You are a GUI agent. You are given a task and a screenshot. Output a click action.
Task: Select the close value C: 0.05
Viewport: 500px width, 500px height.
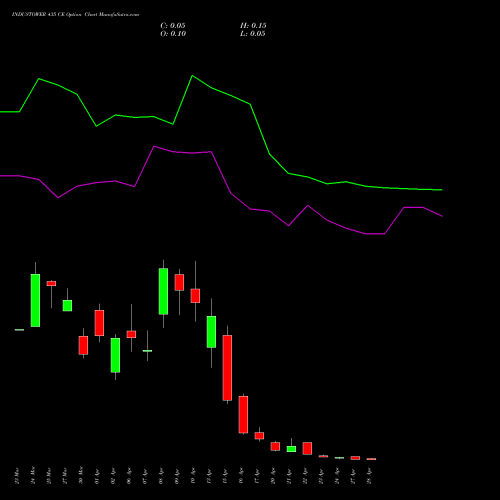tap(173, 26)
